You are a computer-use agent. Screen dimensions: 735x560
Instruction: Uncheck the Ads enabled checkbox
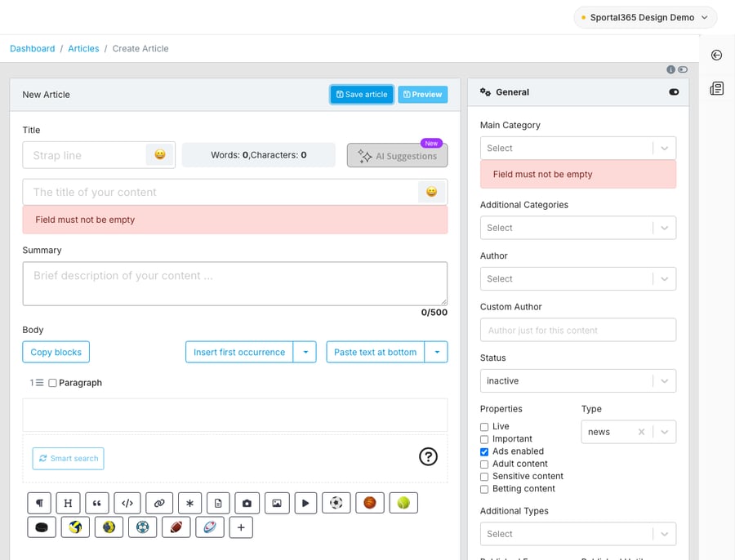point(484,451)
